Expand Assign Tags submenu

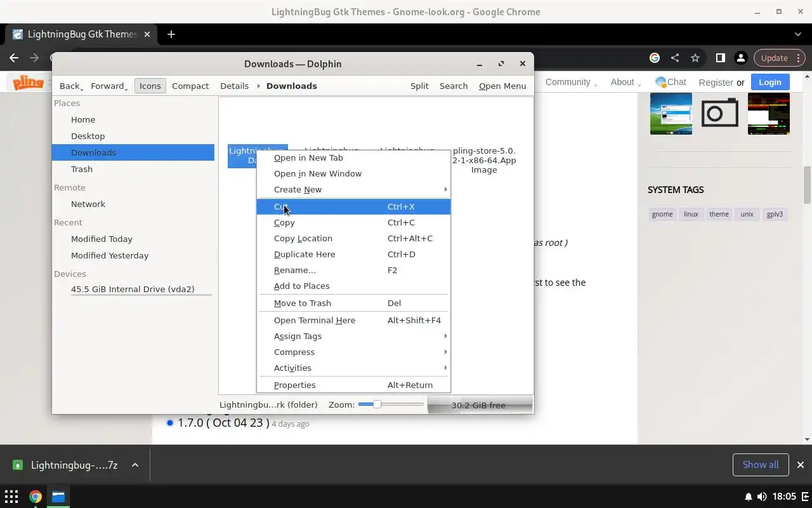(353, 336)
